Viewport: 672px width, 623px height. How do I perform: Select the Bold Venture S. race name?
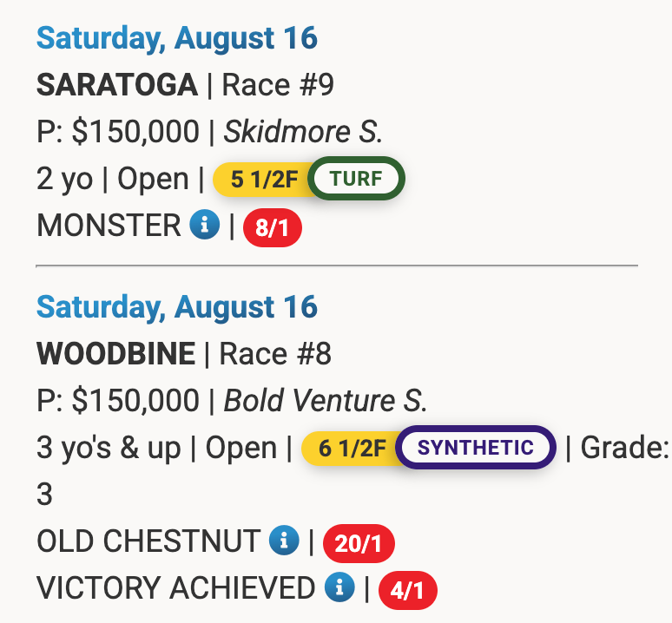pyautogui.click(x=326, y=401)
